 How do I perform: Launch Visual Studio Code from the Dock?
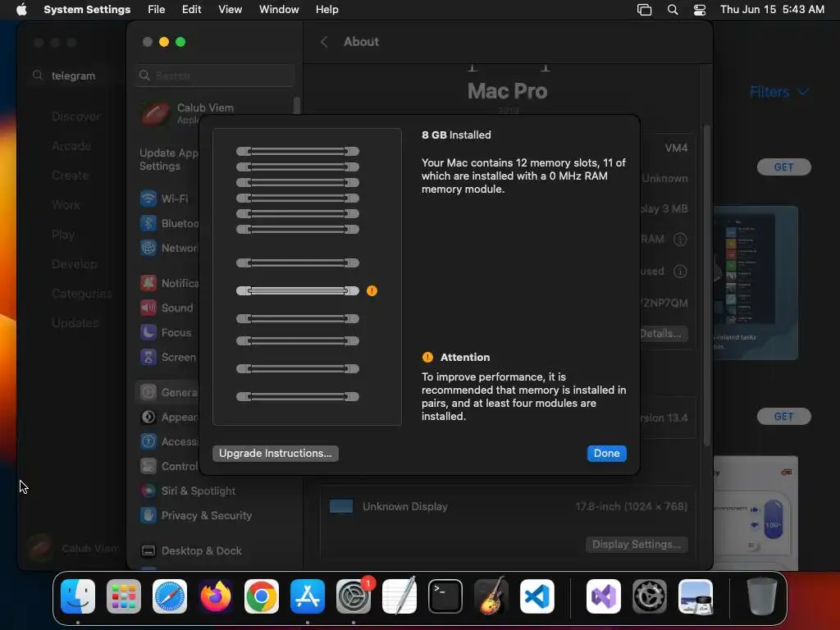coord(536,596)
